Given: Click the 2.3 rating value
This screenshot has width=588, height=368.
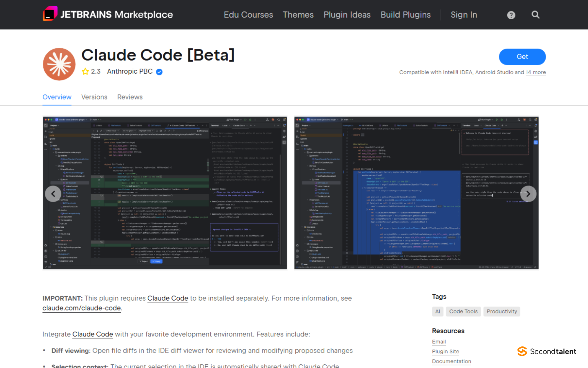Looking at the screenshot, I should coord(96,71).
